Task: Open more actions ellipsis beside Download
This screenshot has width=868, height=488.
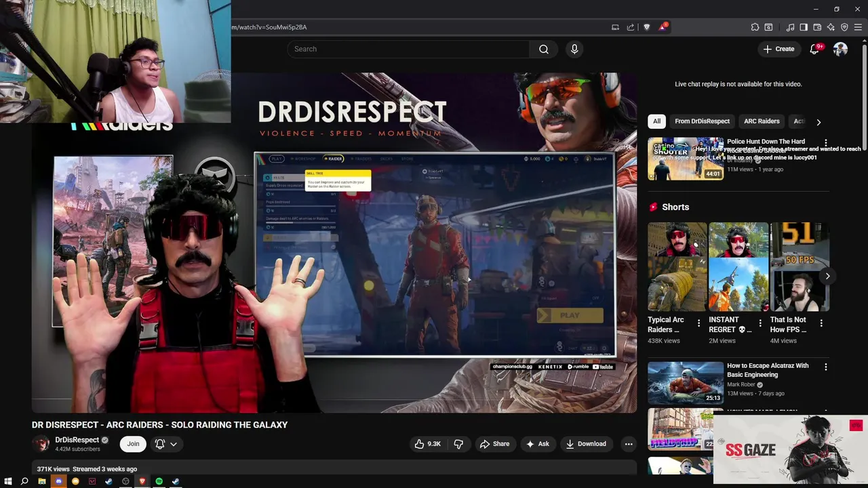Action: click(629, 444)
